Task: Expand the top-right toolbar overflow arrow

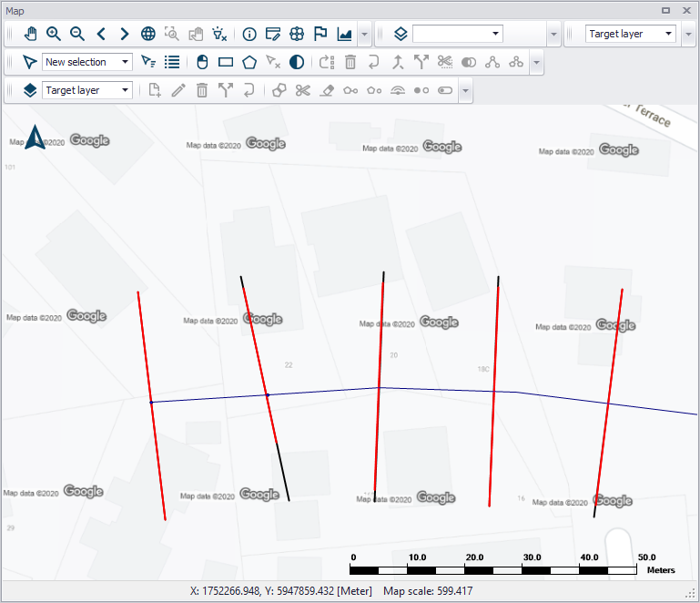Action: point(688,34)
